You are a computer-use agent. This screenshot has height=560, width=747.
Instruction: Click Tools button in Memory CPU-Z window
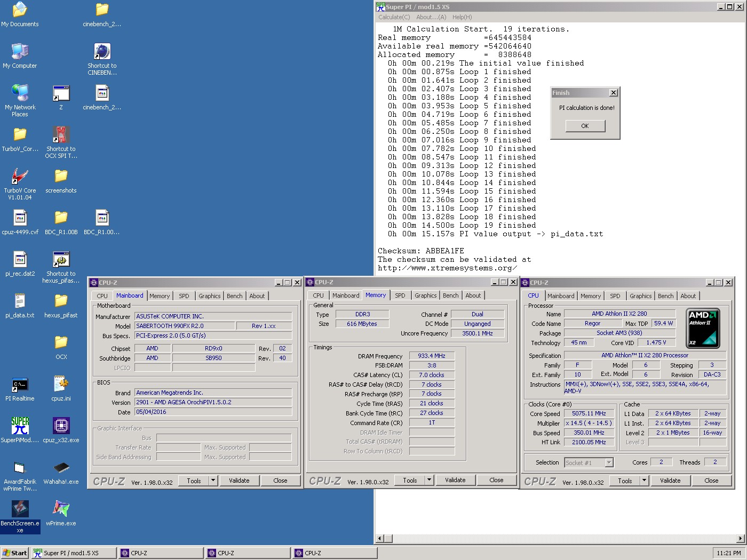(x=410, y=480)
